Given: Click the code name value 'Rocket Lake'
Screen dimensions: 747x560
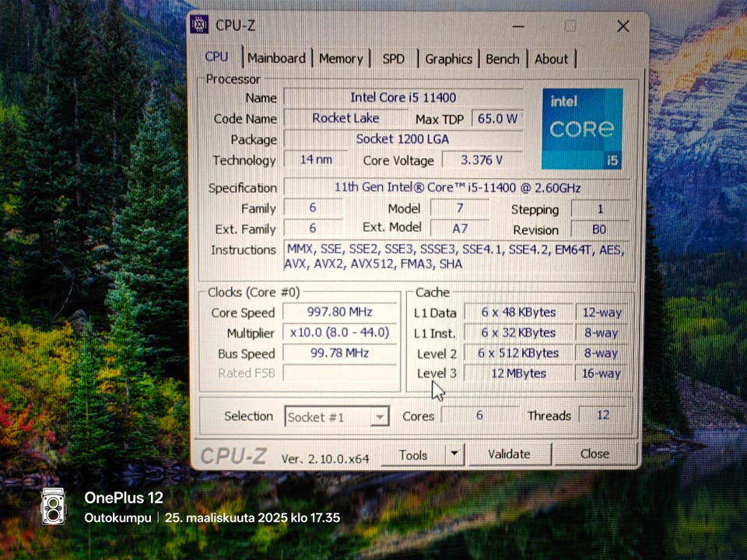Looking at the screenshot, I should pos(345,118).
